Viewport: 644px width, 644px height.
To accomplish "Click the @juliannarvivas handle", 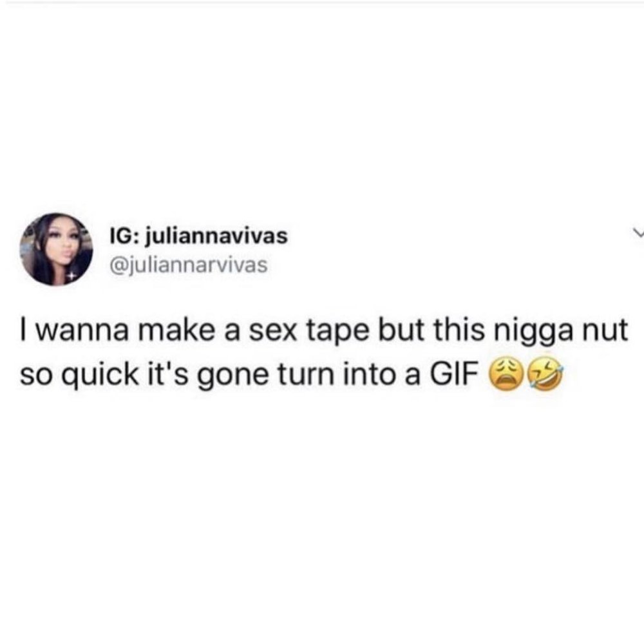I will pyautogui.click(x=188, y=265).
